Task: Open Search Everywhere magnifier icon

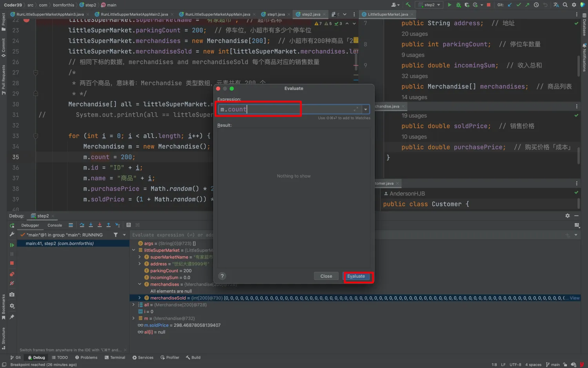Action: point(565,5)
